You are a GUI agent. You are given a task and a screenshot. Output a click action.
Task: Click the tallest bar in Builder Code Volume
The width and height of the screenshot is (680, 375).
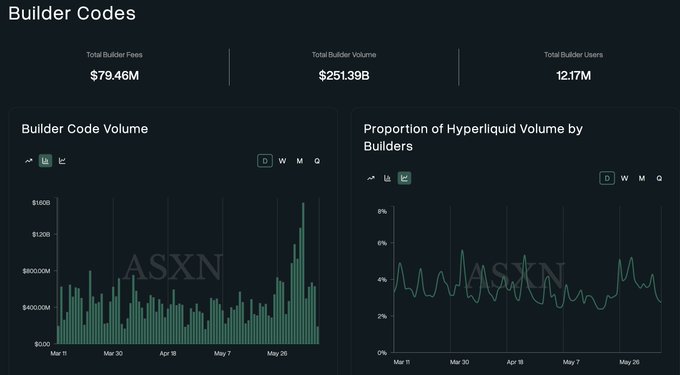pos(303,273)
